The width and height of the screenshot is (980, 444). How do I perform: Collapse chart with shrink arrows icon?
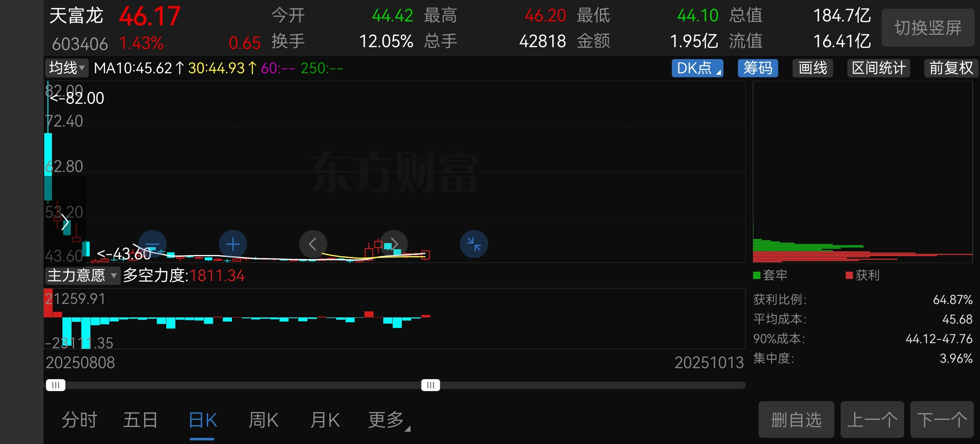coord(474,244)
